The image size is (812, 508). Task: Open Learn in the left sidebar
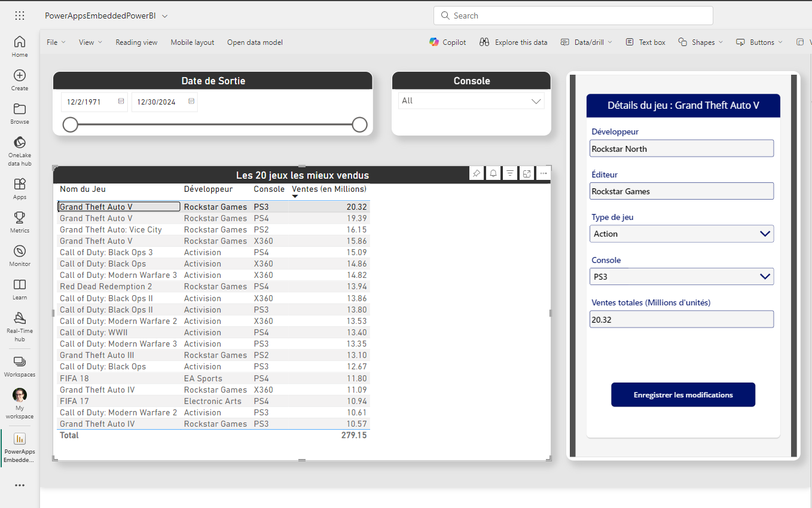[20, 289]
